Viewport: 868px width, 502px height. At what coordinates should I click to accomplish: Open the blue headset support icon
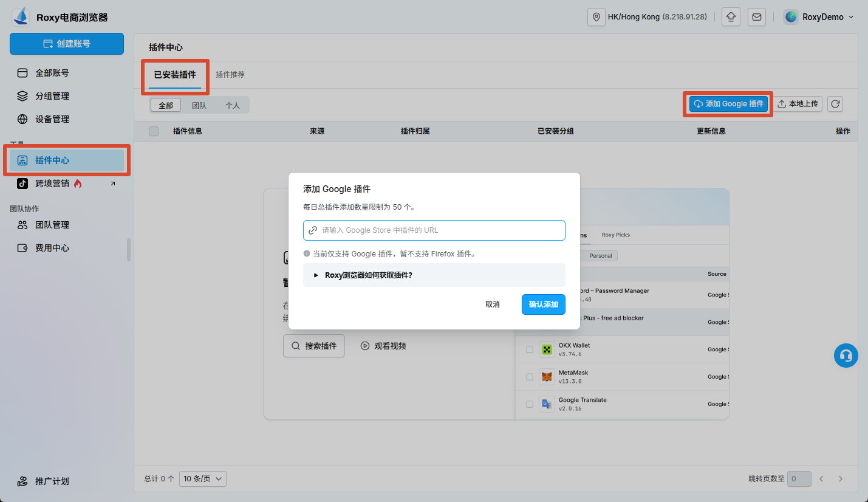[846, 356]
